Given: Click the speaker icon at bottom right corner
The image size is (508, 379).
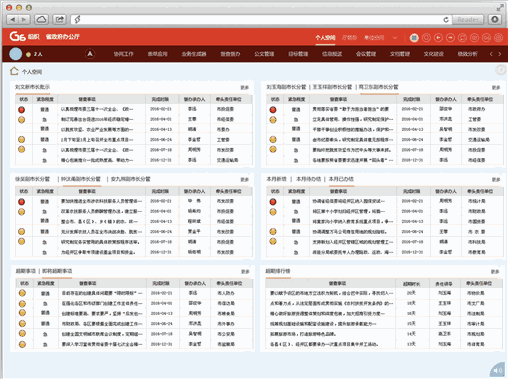Looking at the screenshot, I should pyautogui.click(x=498, y=370).
